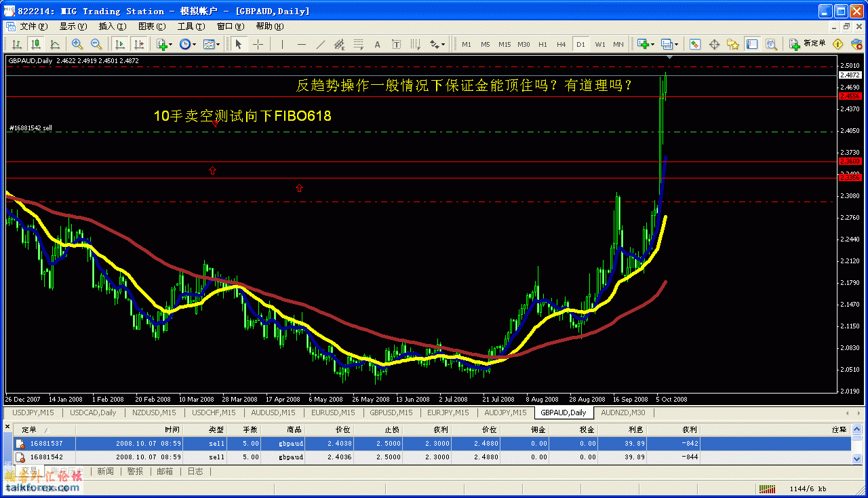Select the D1 timeframe button
The height and width of the screenshot is (498, 868).
(580, 44)
